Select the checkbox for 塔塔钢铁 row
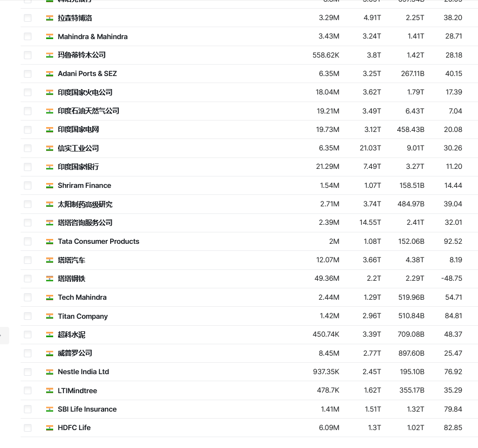Image resolution: width=478 pixels, height=448 pixels. click(28, 279)
